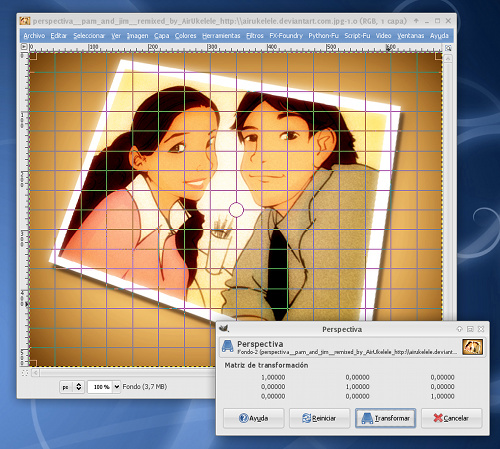Screen dimensions: 500x449
Task: Click the perspective center circle handle
Action: tap(236, 210)
